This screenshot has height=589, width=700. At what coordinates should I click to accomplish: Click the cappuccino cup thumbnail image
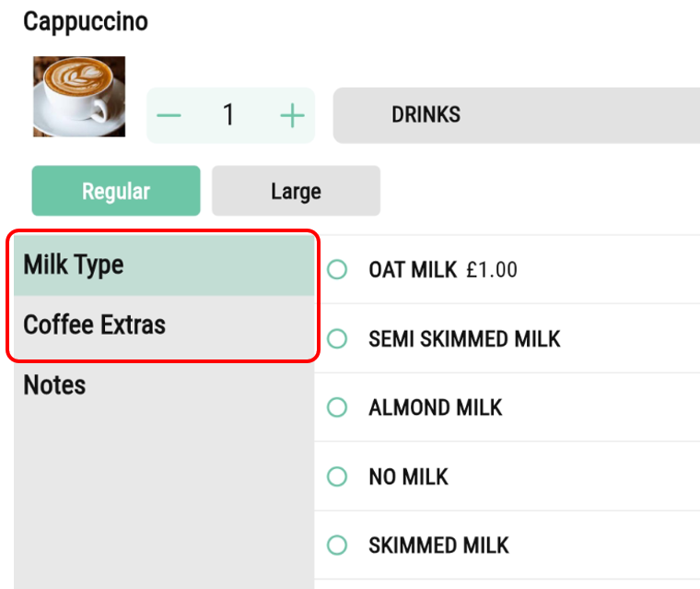[79, 97]
